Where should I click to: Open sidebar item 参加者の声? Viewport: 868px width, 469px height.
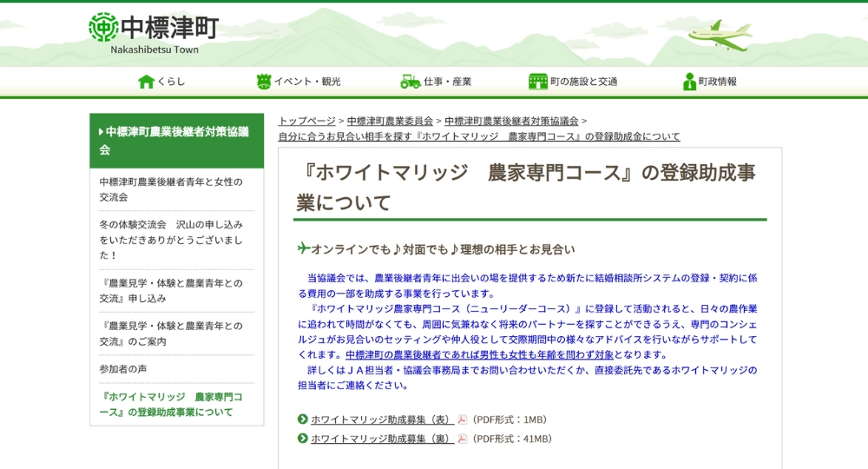click(123, 369)
